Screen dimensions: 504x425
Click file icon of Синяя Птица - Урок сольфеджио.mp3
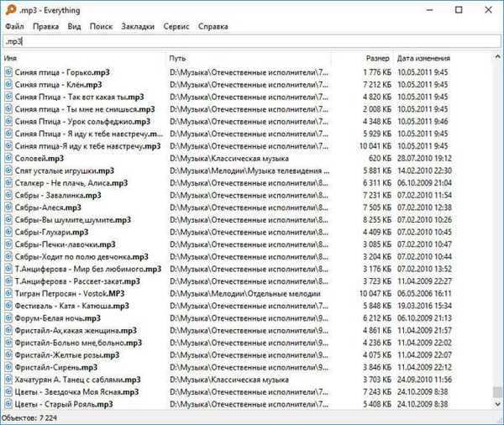[8, 122]
